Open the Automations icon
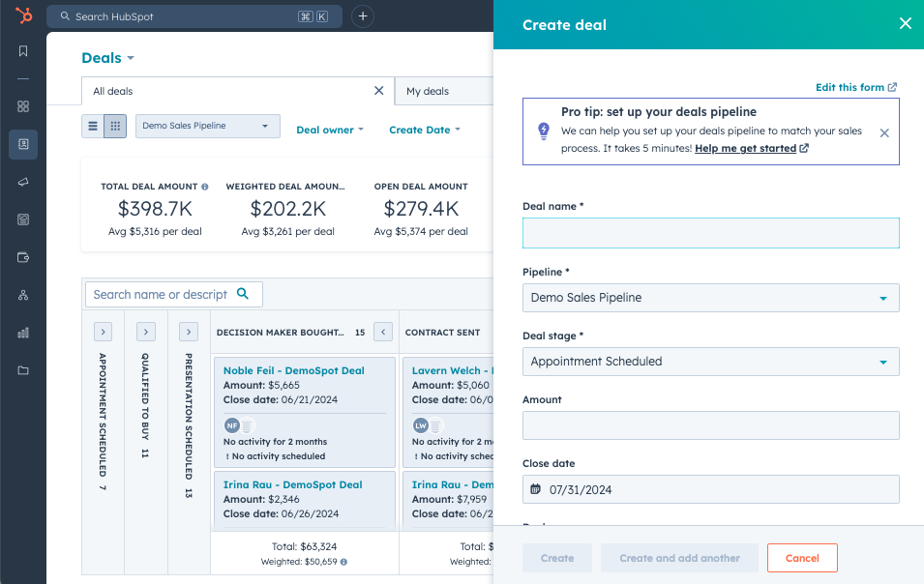924x584 pixels. 22,296
